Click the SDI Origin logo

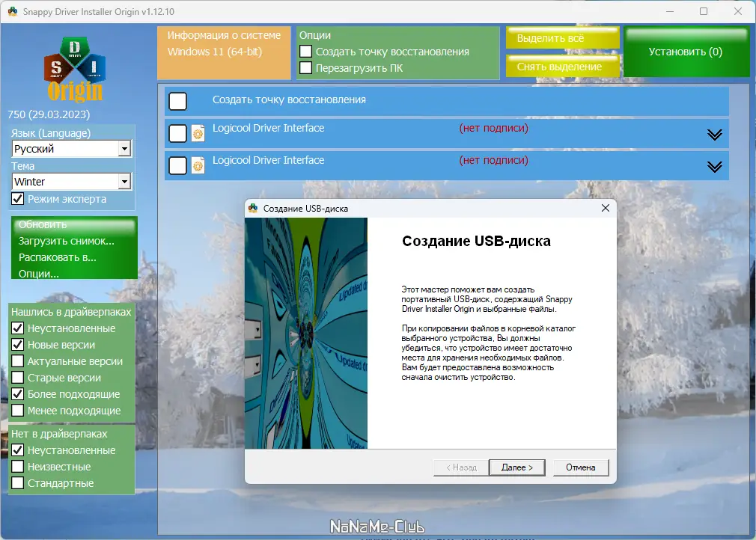[74, 66]
